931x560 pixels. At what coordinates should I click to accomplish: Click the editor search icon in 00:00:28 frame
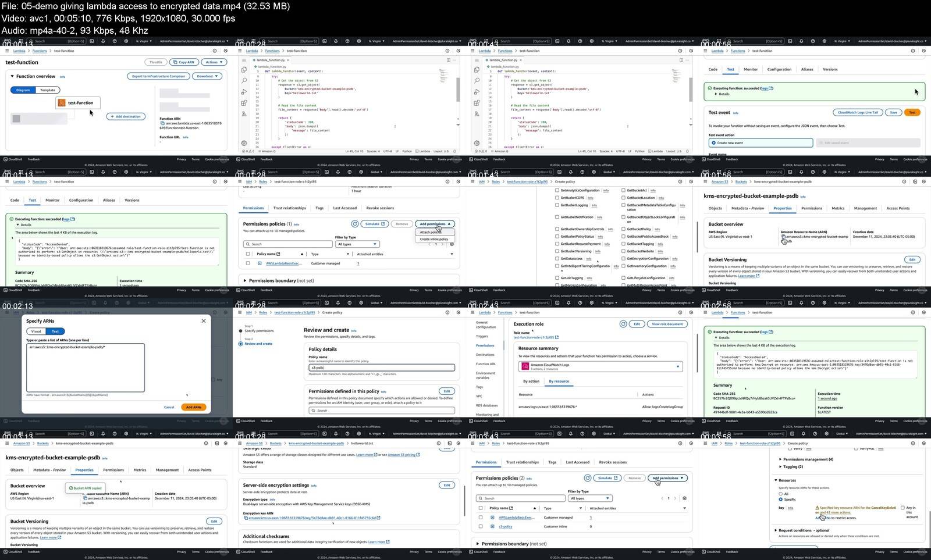click(244, 80)
